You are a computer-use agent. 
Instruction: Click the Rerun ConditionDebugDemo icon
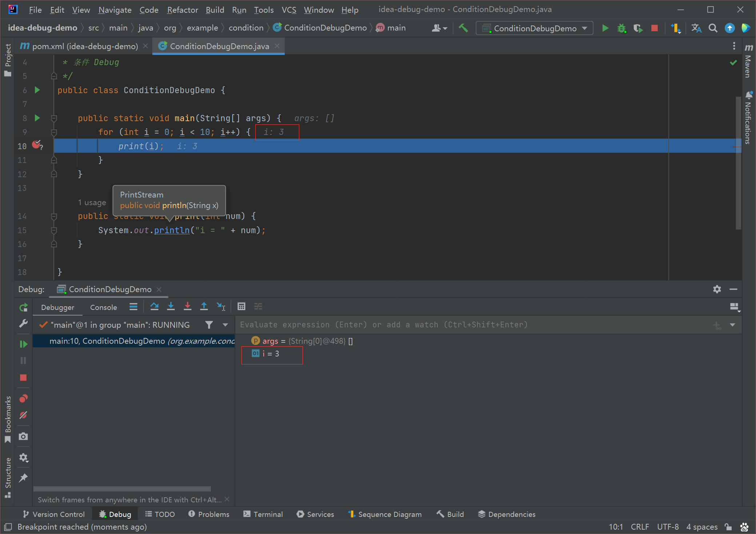tap(23, 307)
